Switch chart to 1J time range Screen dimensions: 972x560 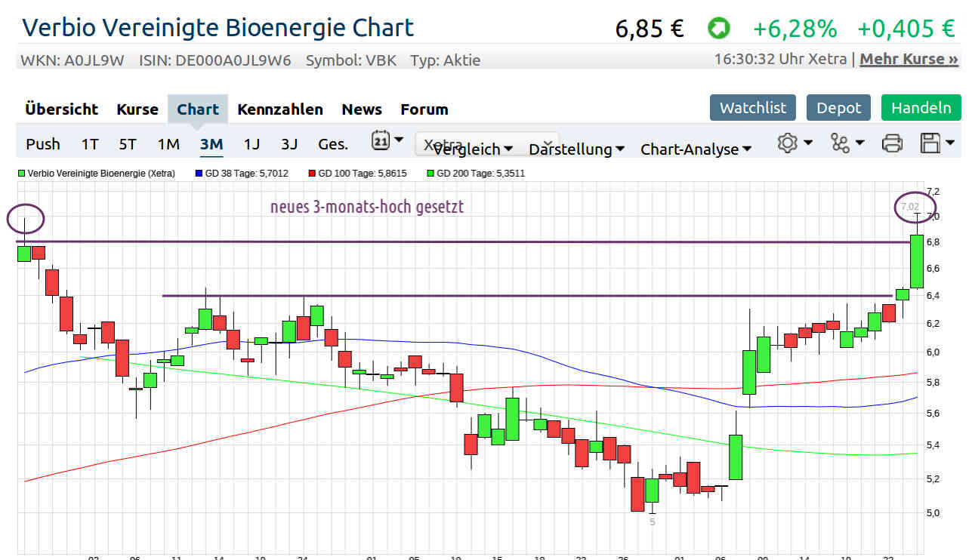click(251, 144)
